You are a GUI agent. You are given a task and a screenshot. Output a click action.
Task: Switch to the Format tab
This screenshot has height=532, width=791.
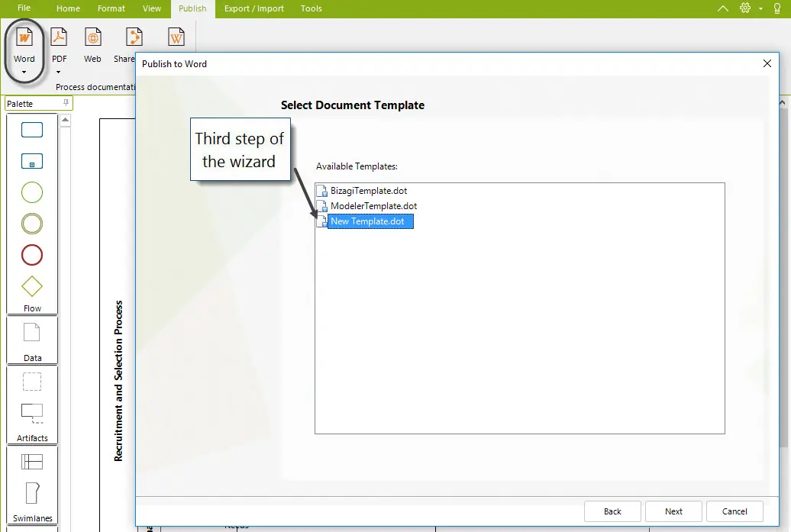coord(111,8)
